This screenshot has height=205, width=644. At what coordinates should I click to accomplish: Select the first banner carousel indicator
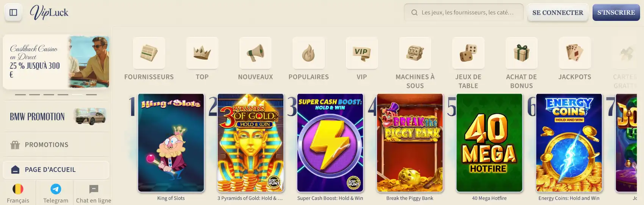(x=20, y=95)
